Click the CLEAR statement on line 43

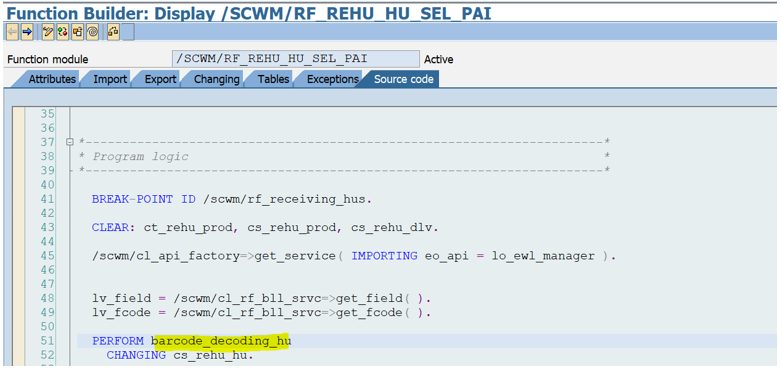coord(265,228)
